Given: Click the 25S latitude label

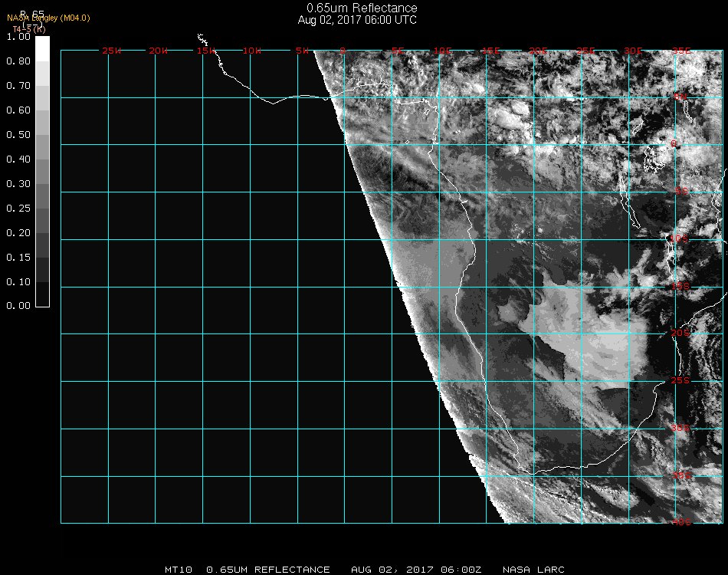Looking at the screenshot, I should click(x=680, y=380).
